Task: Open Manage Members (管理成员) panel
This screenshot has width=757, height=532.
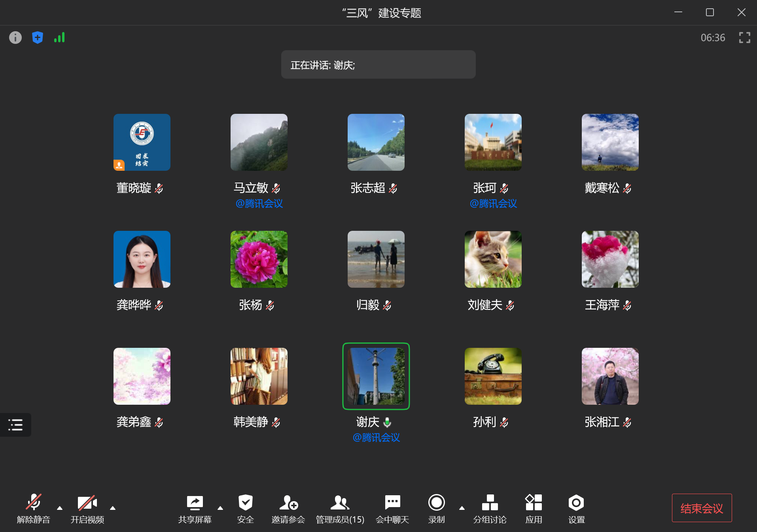Action: (340, 508)
